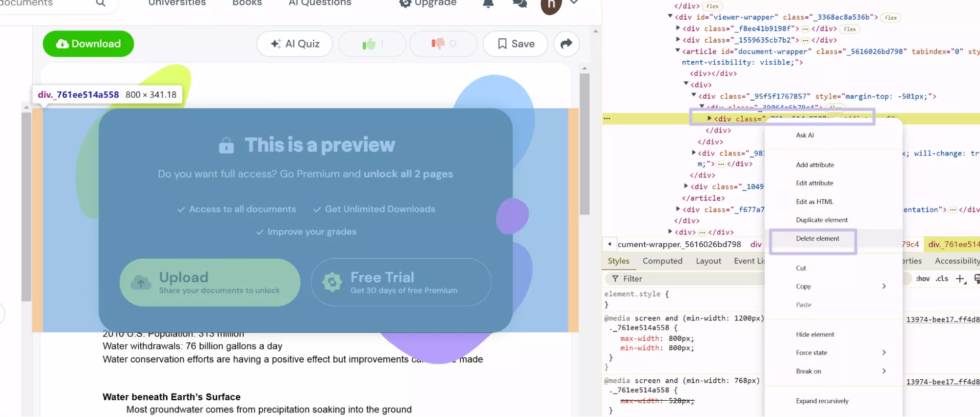Image resolution: width=980 pixels, height=417 pixels.
Task: Dislike the document with thumbs down
Action: [443, 44]
